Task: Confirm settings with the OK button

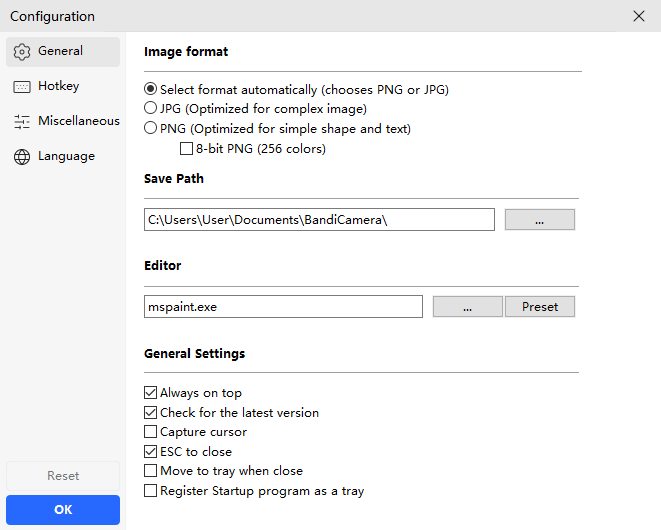Action: (63, 510)
